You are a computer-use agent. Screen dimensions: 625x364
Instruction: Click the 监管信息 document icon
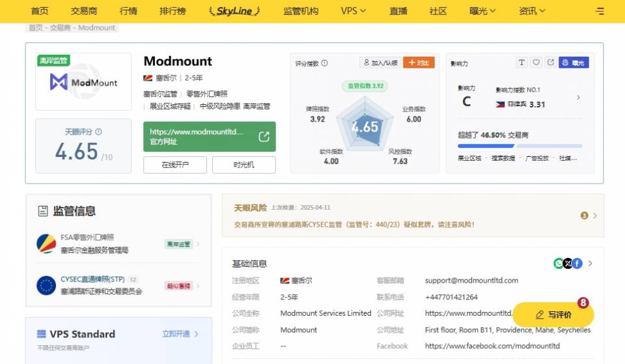[43, 211]
